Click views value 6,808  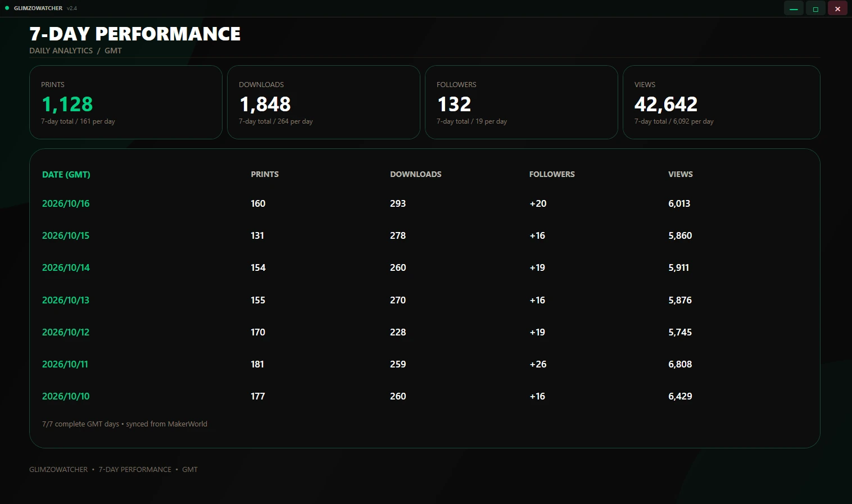tap(680, 364)
